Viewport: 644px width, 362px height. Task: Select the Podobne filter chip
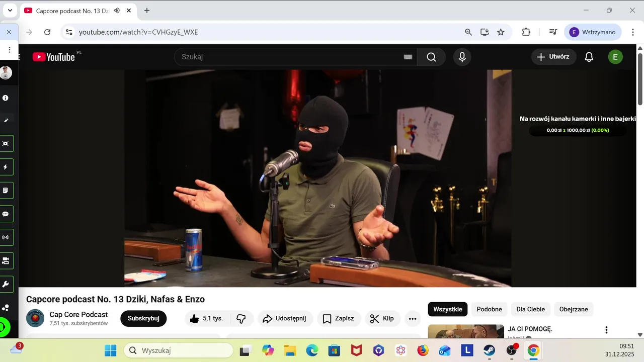pyautogui.click(x=489, y=309)
